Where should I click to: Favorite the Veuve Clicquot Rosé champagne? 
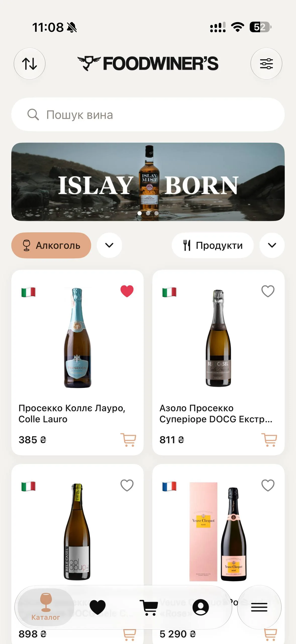pyautogui.click(x=268, y=486)
